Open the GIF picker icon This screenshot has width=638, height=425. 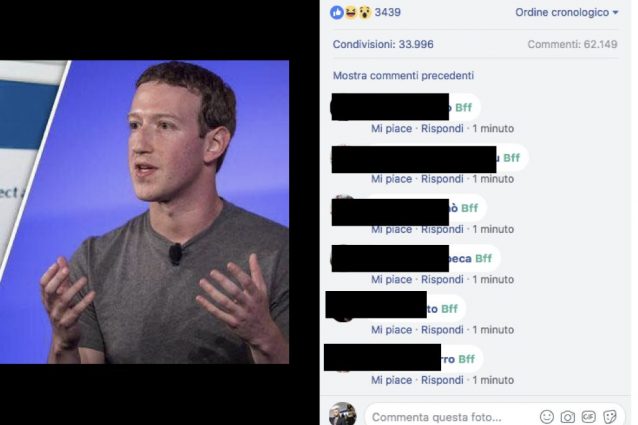[x=589, y=417]
